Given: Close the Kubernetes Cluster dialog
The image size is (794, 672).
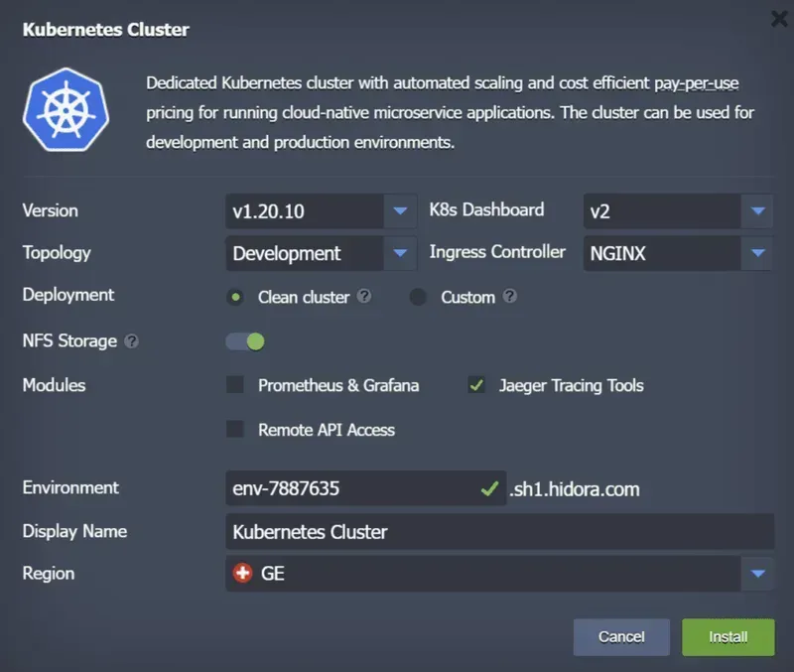Looking at the screenshot, I should 776,18.
